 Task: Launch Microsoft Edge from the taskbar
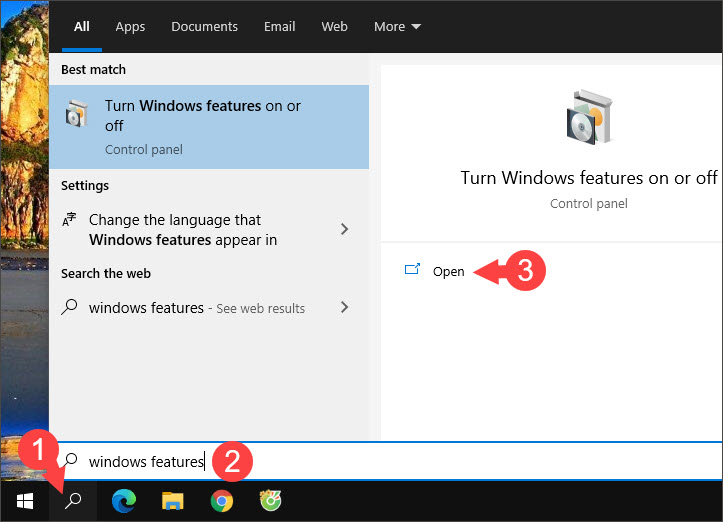tap(124, 501)
